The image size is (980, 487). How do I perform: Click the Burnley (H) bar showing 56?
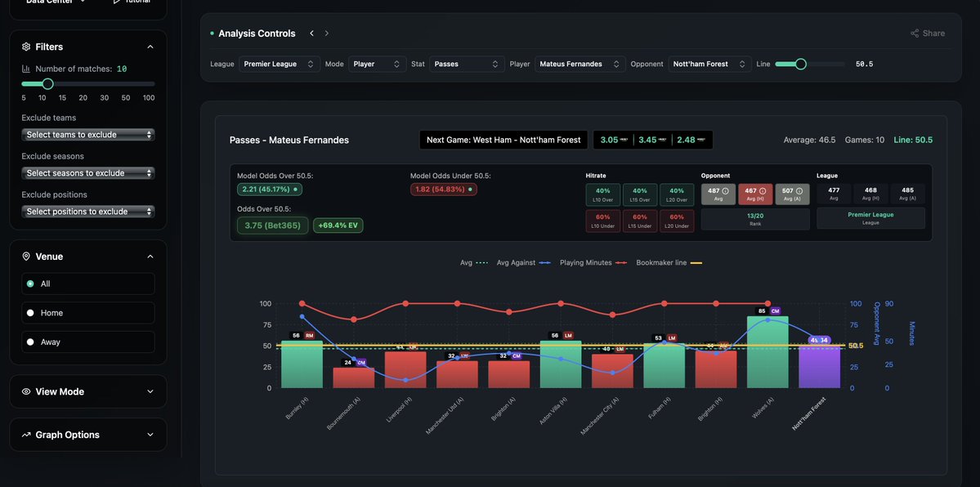point(302,364)
